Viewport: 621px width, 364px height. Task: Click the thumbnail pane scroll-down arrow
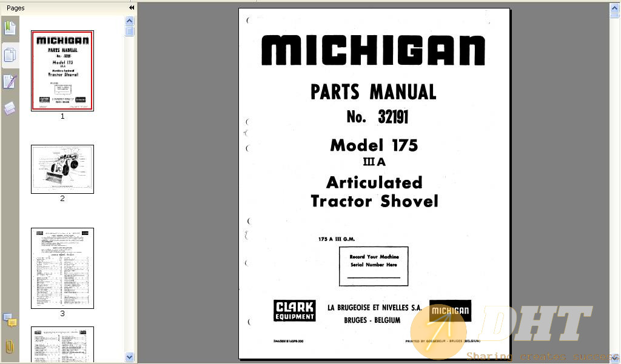130,357
